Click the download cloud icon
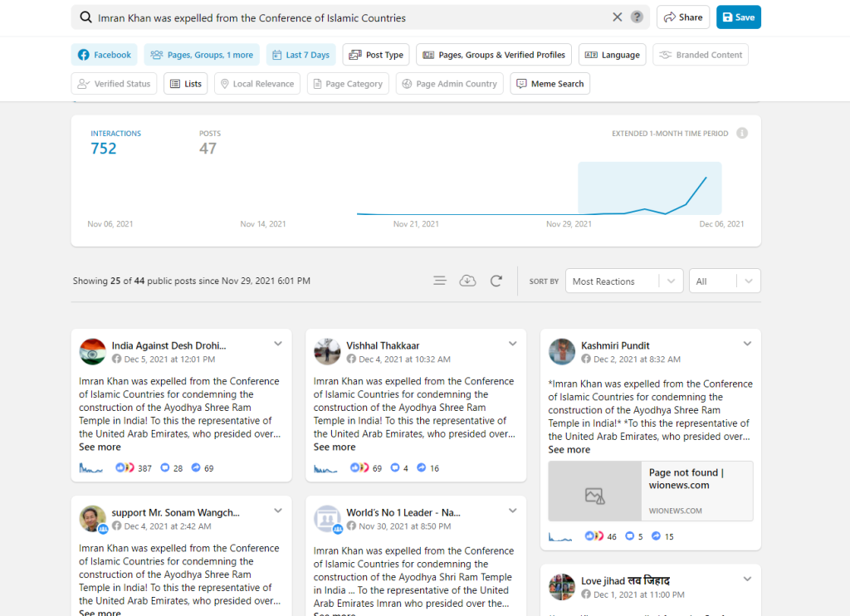Image resolution: width=850 pixels, height=616 pixels. (x=467, y=281)
